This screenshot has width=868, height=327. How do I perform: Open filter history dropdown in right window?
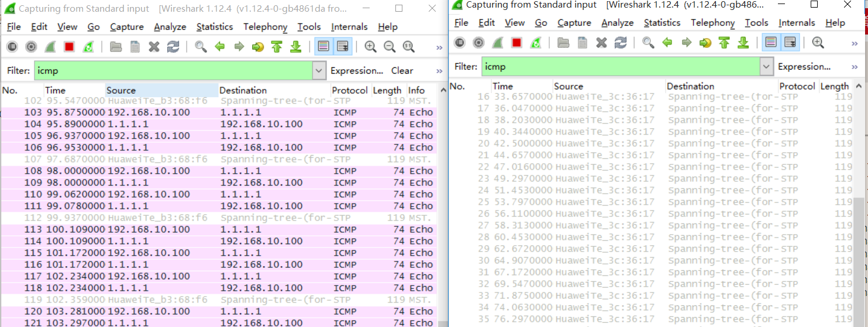tap(767, 67)
